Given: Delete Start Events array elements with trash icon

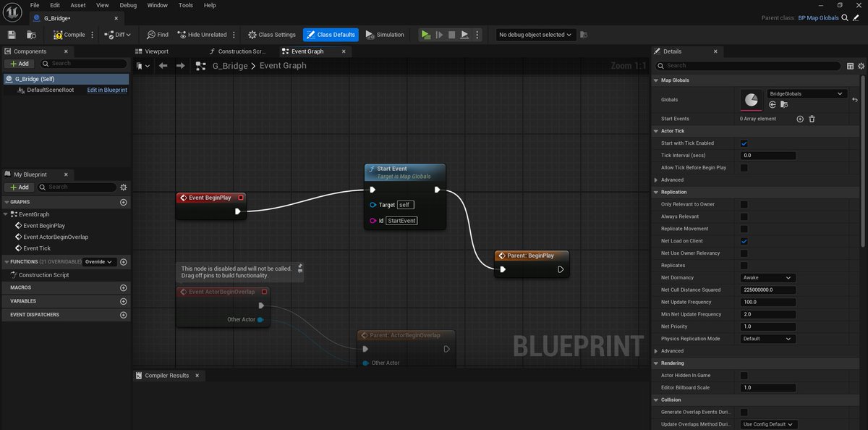Looking at the screenshot, I should tap(812, 118).
